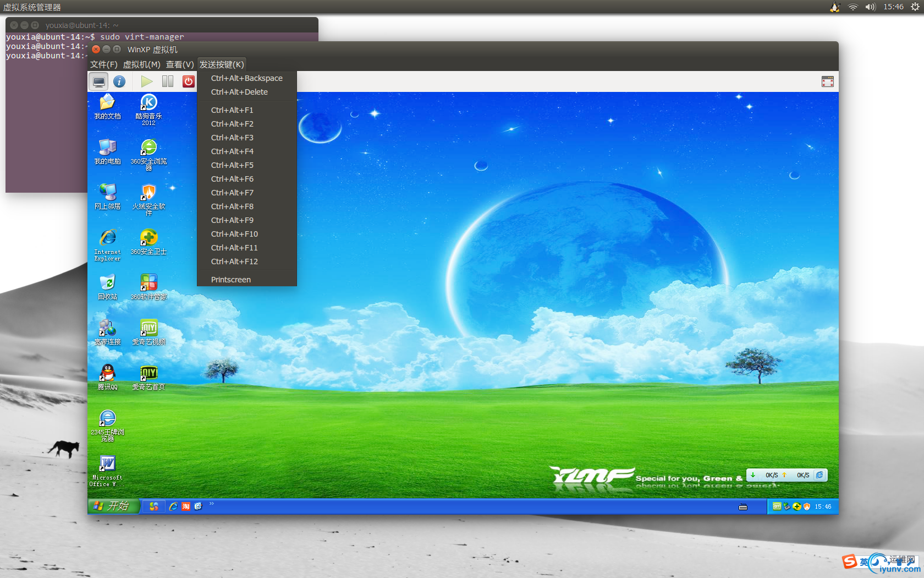
Task: Choose Ctrl+Alt+F1 from the send key menu
Action: [x=247, y=110]
